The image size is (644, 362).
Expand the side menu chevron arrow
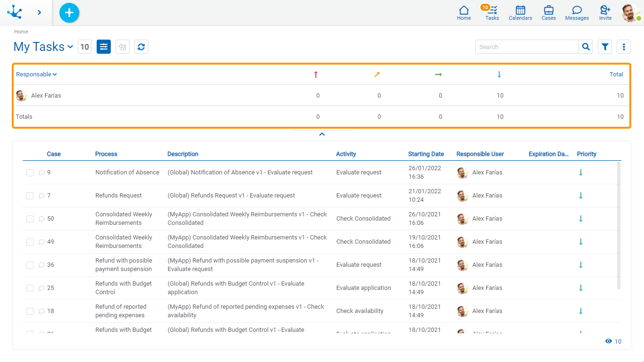point(39,12)
